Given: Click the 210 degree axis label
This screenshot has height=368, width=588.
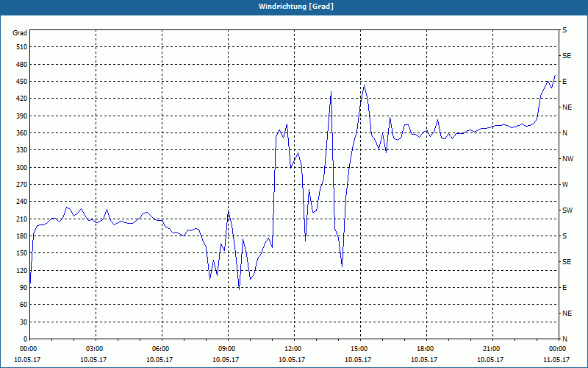Looking at the screenshot, I should (x=22, y=219).
